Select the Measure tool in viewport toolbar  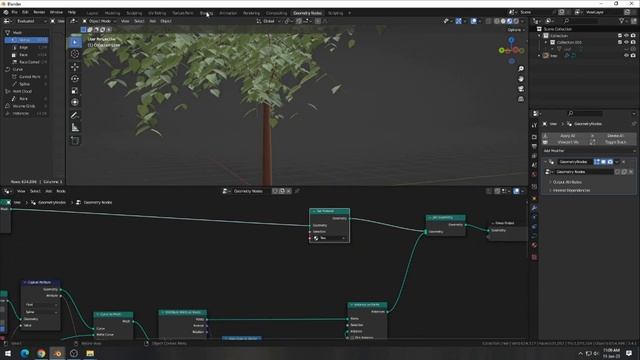(x=75, y=128)
